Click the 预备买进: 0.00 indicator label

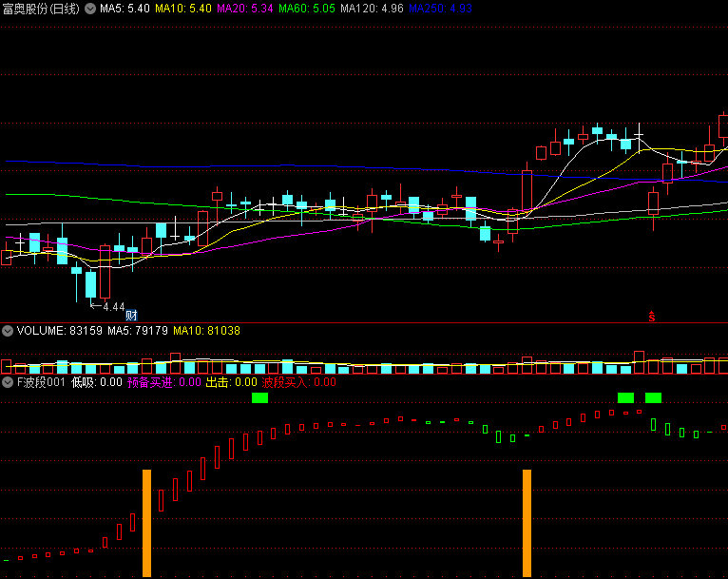164,382
